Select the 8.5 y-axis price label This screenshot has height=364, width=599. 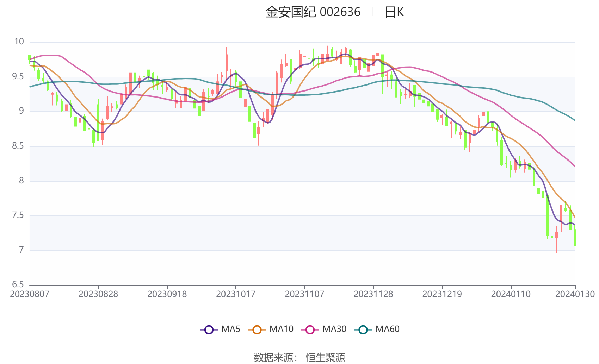[18, 146]
